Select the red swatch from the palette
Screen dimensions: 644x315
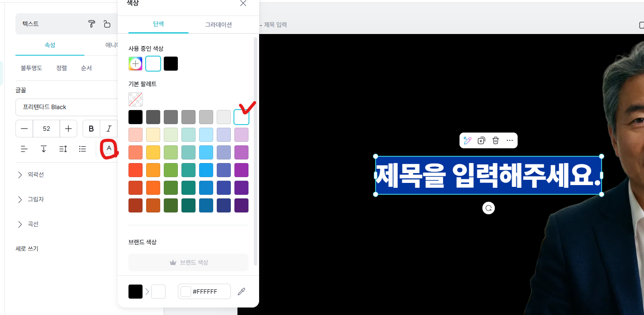pyautogui.click(x=136, y=170)
